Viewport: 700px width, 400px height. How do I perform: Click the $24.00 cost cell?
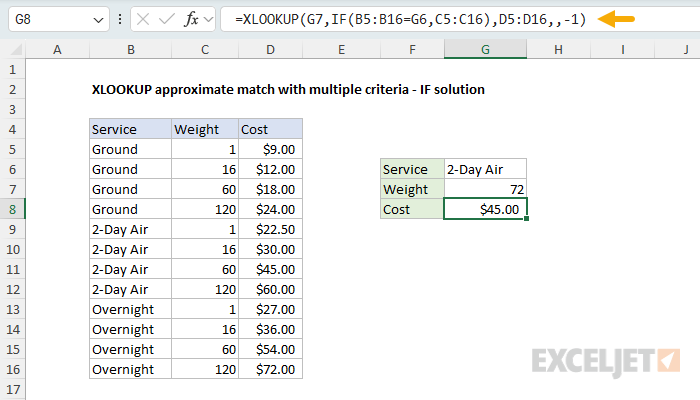271,209
